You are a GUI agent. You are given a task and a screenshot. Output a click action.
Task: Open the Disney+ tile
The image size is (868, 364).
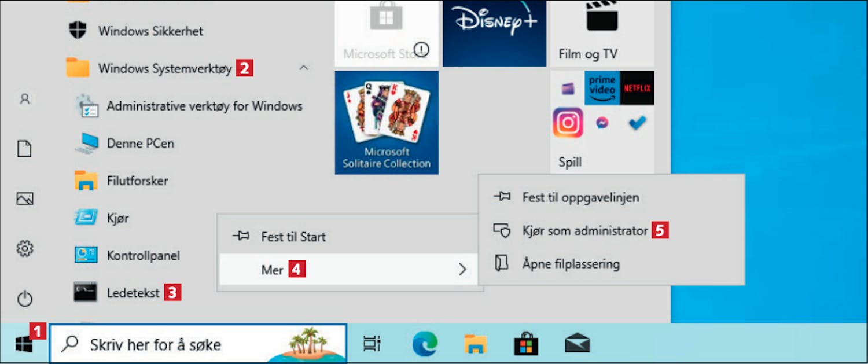[x=495, y=33]
